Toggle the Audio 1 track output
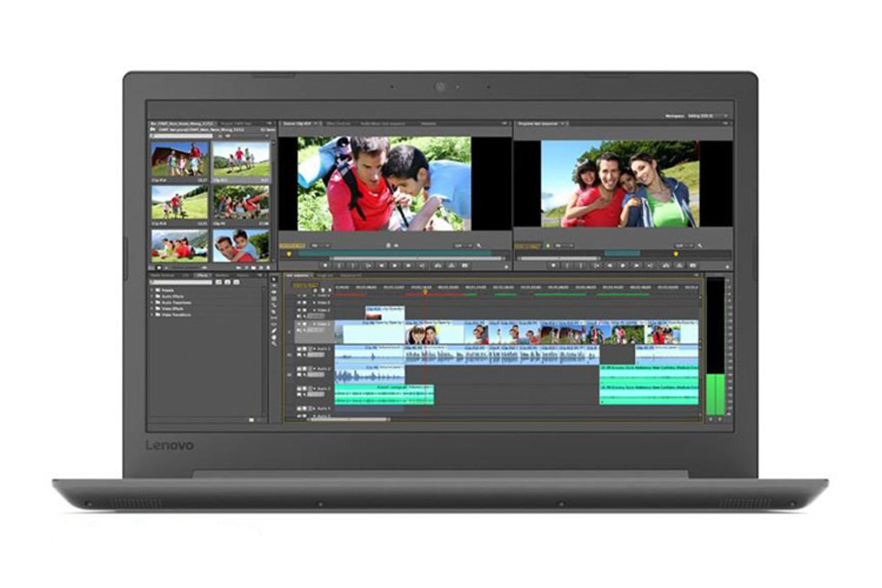 coord(299,349)
